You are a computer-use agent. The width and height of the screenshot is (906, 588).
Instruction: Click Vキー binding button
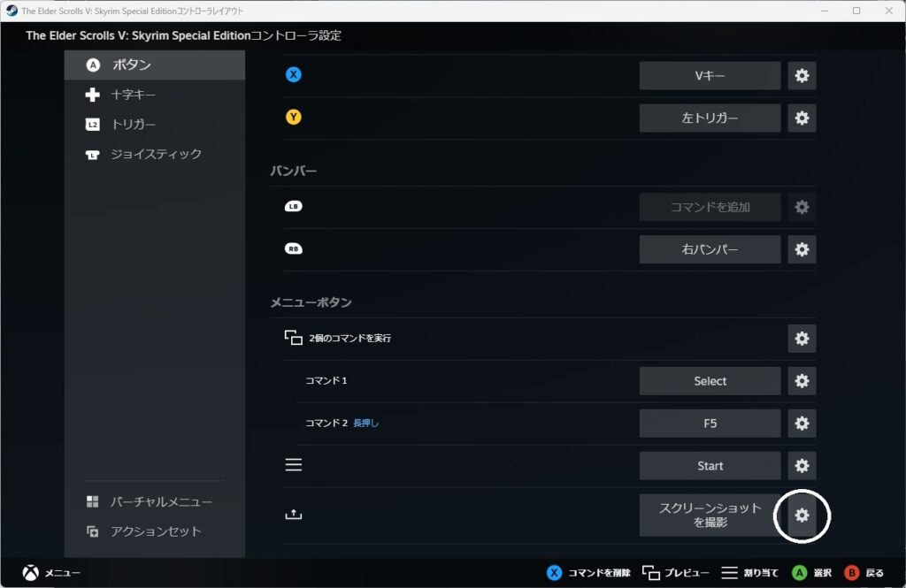pyautogui.click(x=710, y=76)
